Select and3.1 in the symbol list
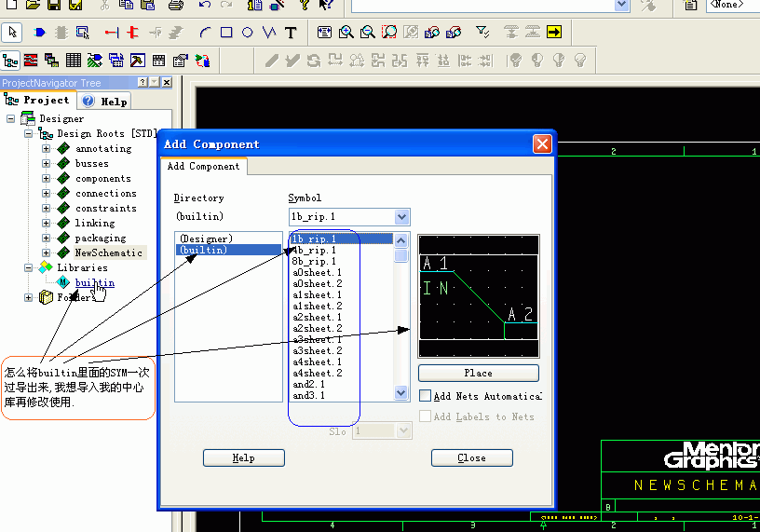The image size is (760, 532). pyautogui.click(x=307, y=395)
